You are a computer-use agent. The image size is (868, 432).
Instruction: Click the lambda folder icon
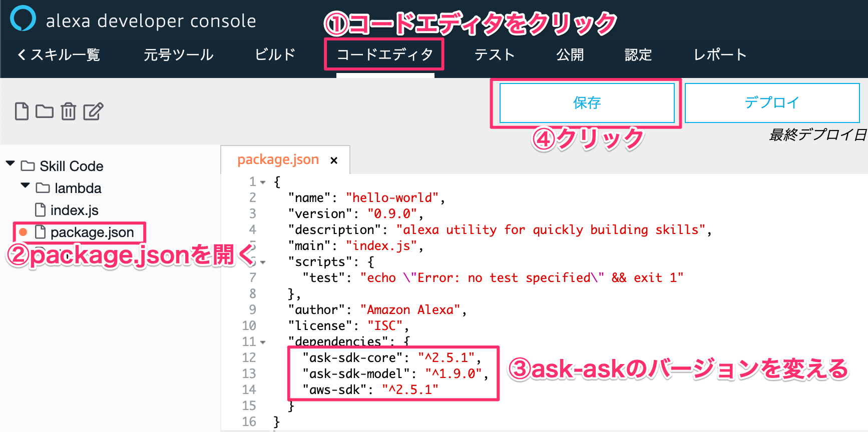(x=43, y=187)
